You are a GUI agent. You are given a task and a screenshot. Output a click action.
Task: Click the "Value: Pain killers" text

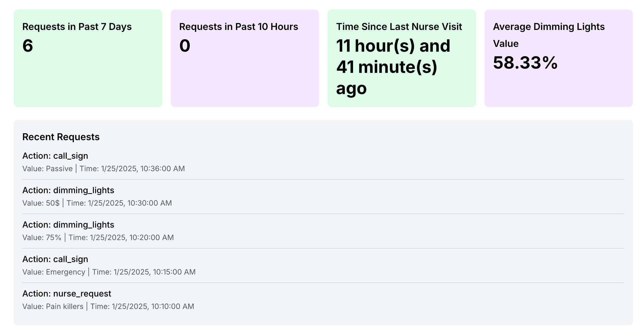tap(53, 306)
